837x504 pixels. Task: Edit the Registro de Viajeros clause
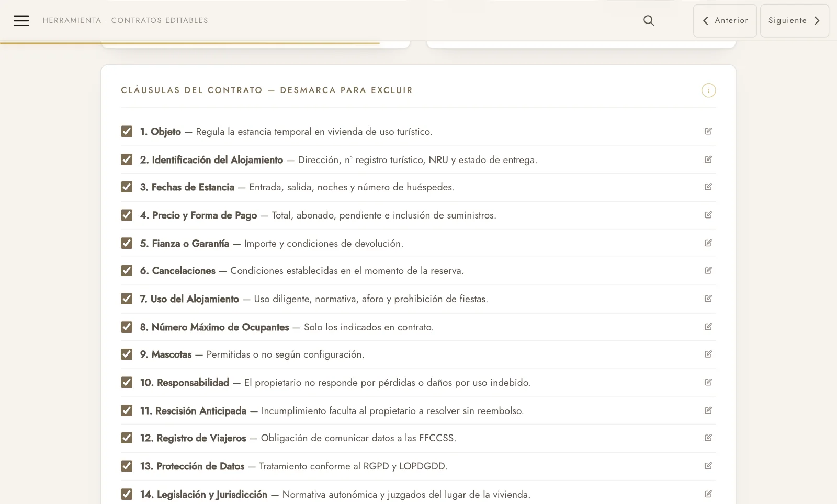point(708,438)
